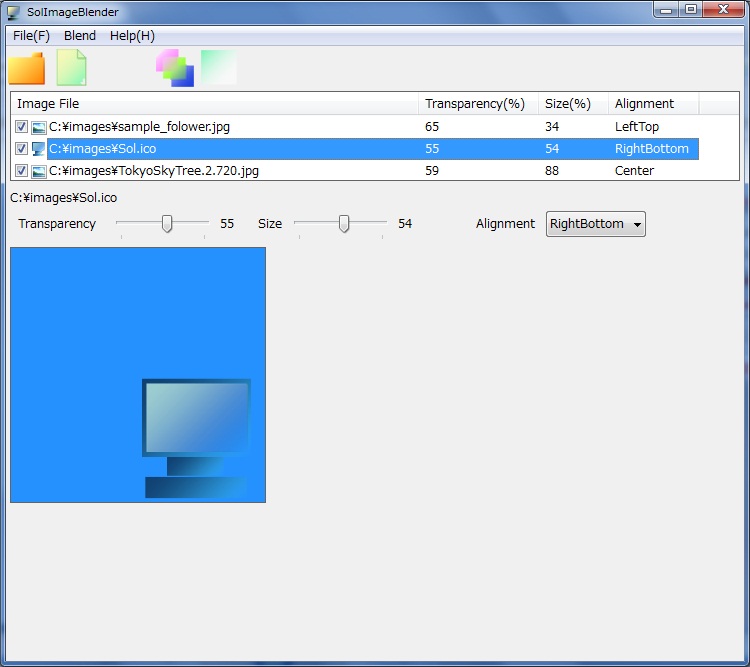Click the Size slider thumb
This screenshot has width=750, height=667.
344,223
